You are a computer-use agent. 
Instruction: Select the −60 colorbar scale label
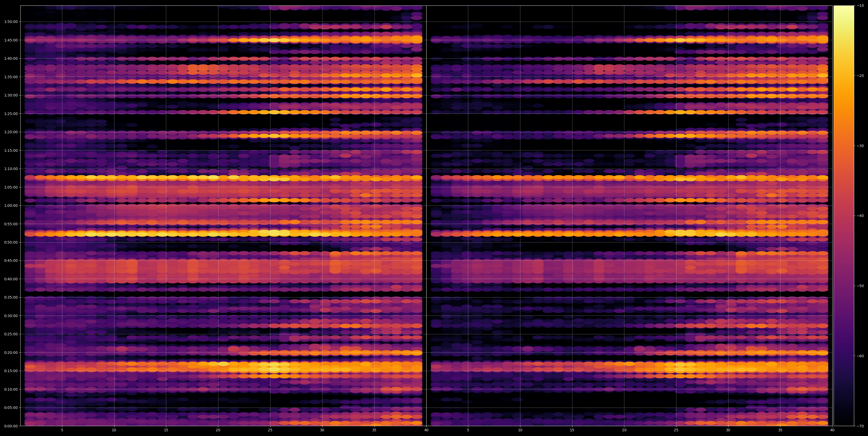pyautogui.click(x=860, y=356)
